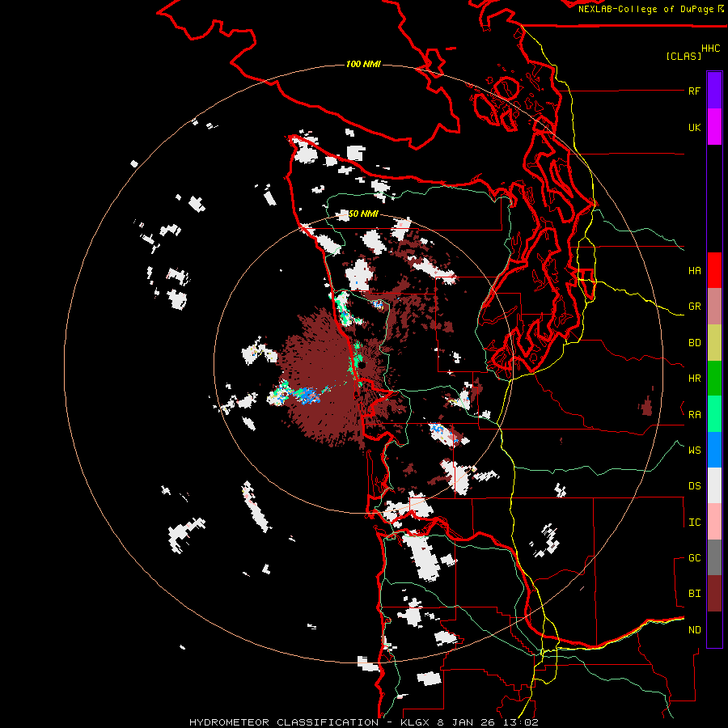Screen dimensions: 728x728
Task: Click the ND legend label
Action: click(x=694, y=630)
